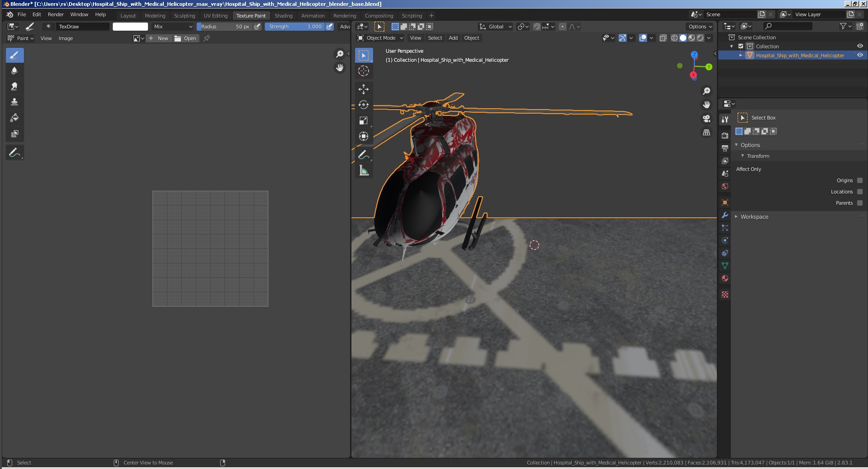The image size is (868, 469).
Task: Enable the Origins checkbox
Action: click(860, 180)
